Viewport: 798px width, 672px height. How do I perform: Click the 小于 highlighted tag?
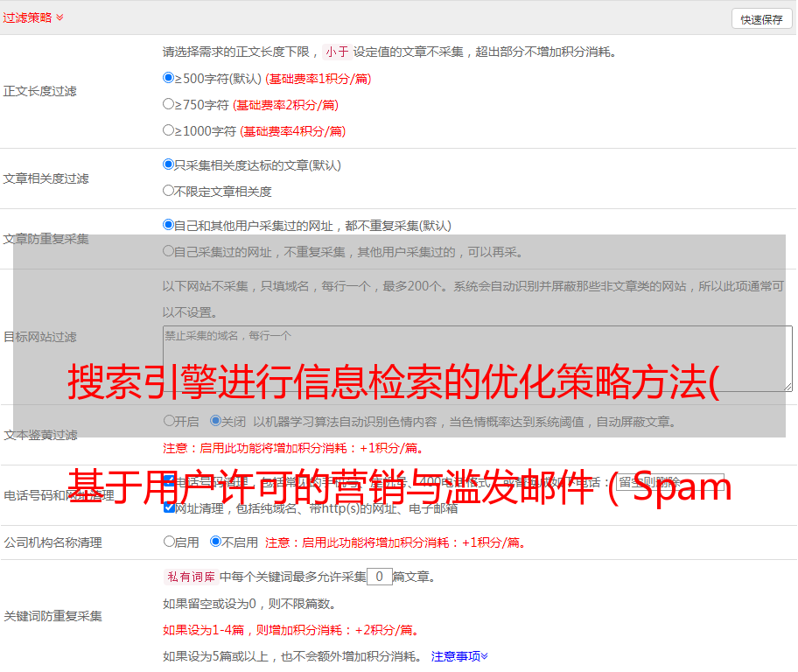click(x=337, y=52)
